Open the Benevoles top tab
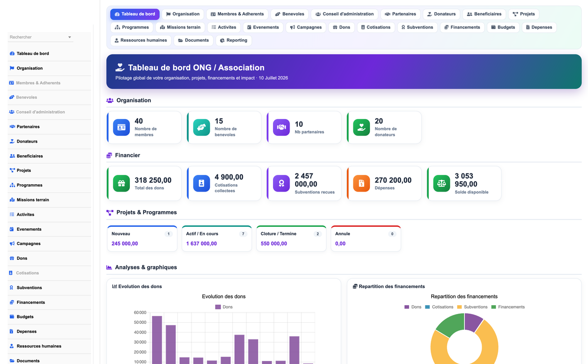 click(290, 14)
